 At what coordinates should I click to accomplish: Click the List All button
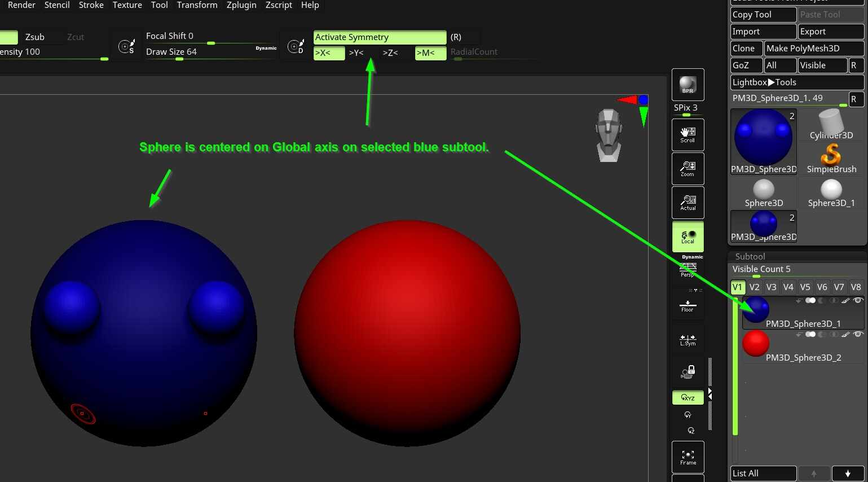coord(764,474)
